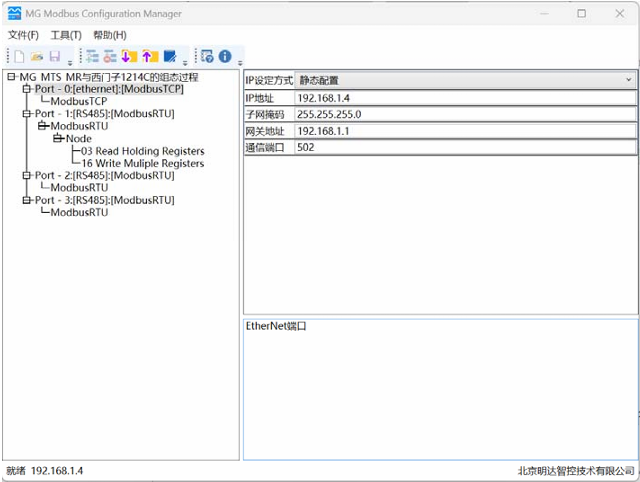This screenshot has width=640, height=482.
Task: Select ModbusRTU under Port - 3
Action: tap(79, 212)
